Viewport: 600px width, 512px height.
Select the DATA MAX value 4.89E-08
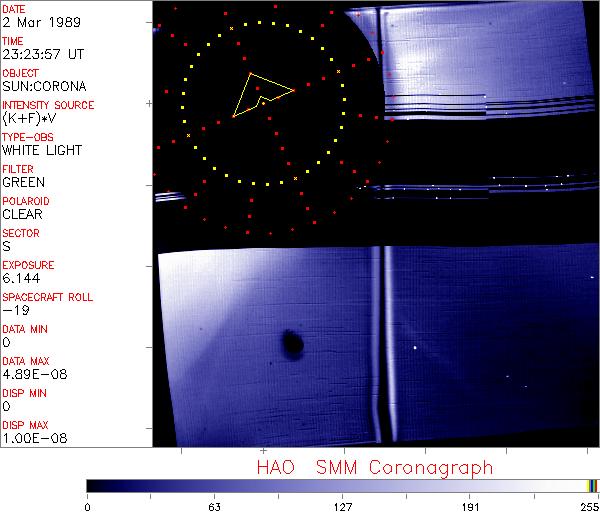(31, 375)
